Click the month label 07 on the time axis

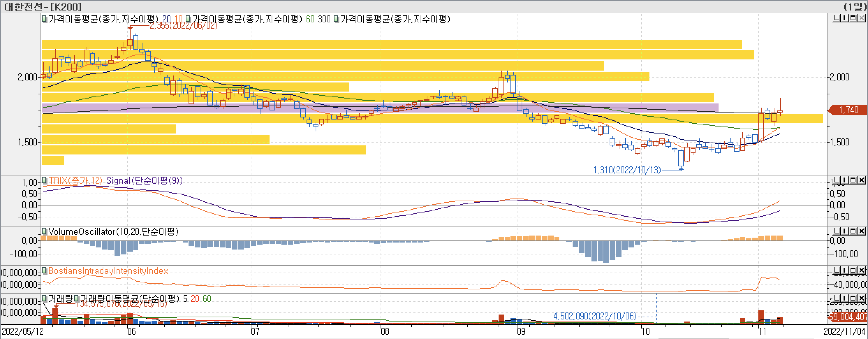click(255, 331)
